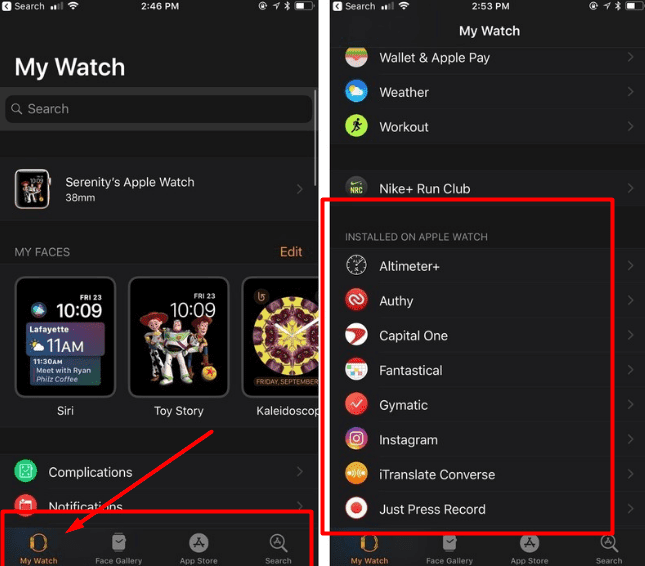Tap the Weather app icon

point(356,91)
